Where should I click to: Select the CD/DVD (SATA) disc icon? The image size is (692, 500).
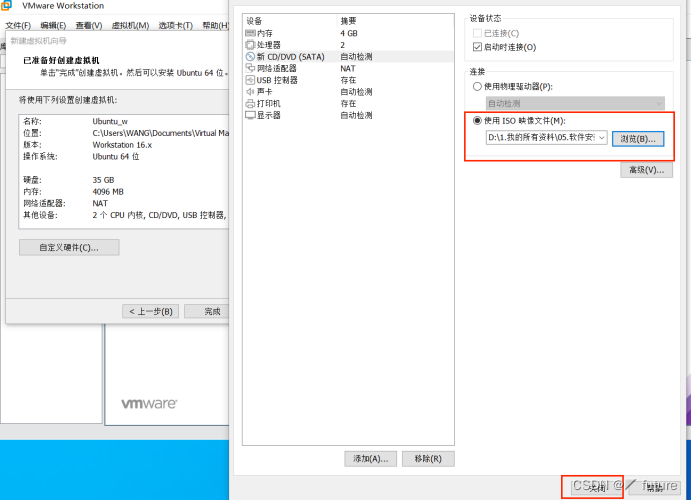coord(250,56)
